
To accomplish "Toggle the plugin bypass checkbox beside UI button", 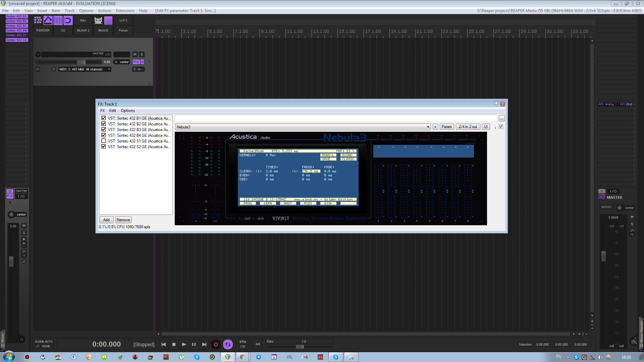I will click(x=501, y=127).
